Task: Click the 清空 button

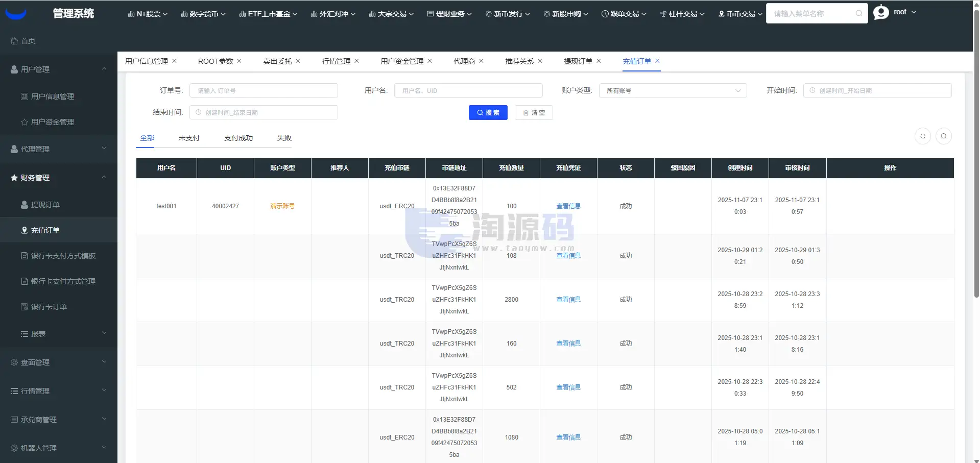Action: (x=534, y=113)
